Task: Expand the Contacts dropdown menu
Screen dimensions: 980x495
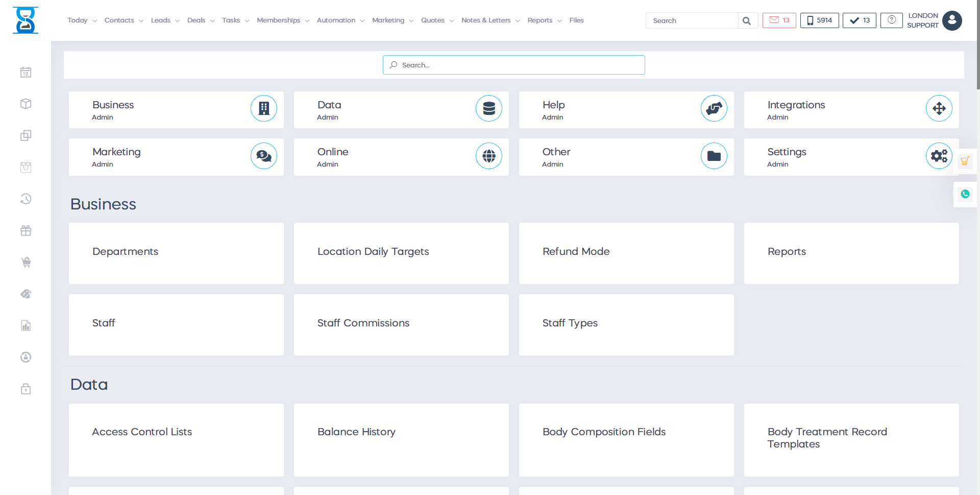Action: coord(124,20)
